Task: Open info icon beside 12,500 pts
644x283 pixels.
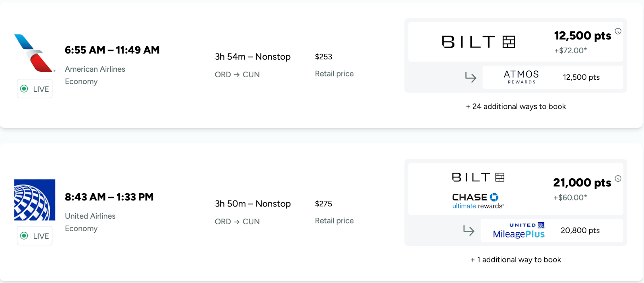Action: [618, 31]
